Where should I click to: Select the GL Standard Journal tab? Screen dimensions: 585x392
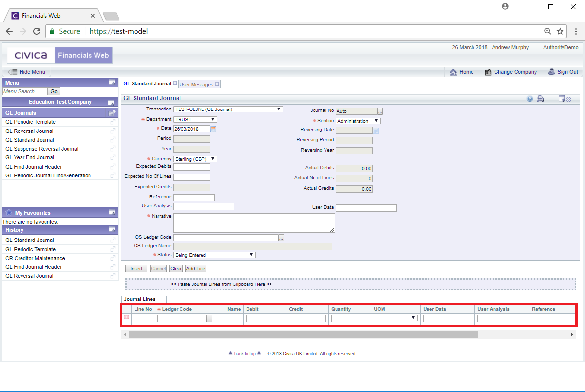(x=147, y=84)
